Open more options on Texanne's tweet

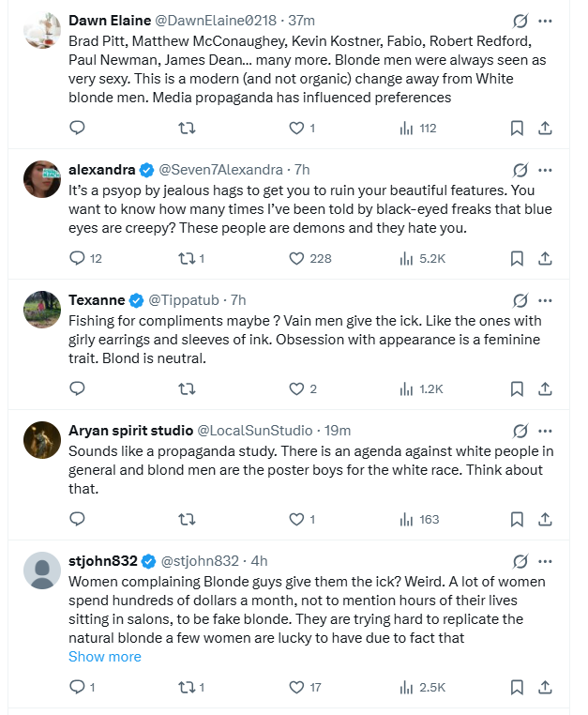pos(545,300)
